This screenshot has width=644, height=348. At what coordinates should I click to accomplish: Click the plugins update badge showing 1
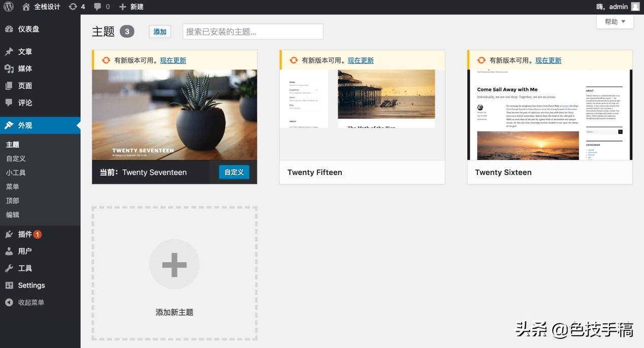38,234
